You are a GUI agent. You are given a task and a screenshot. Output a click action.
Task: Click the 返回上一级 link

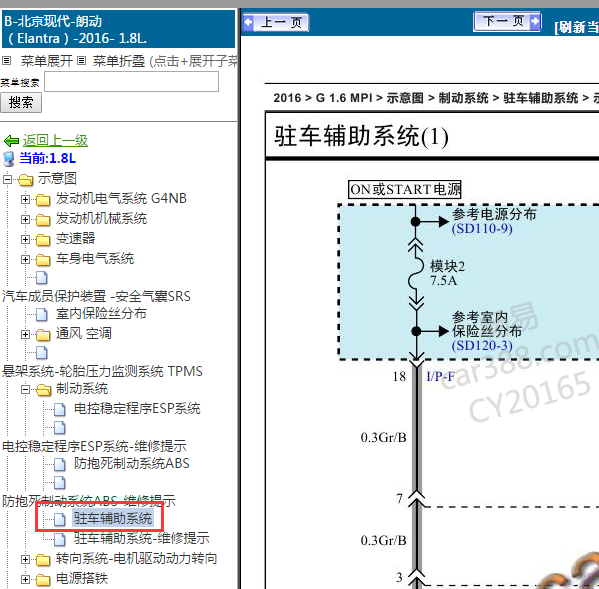(55, 140)
